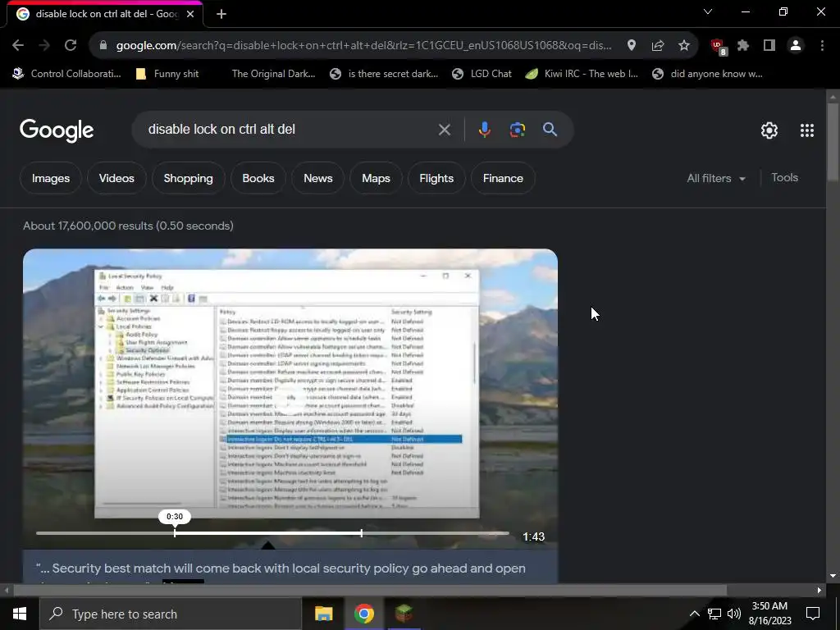
Task: Click the '1:43' video duration
Action: [x=533, y=536]
